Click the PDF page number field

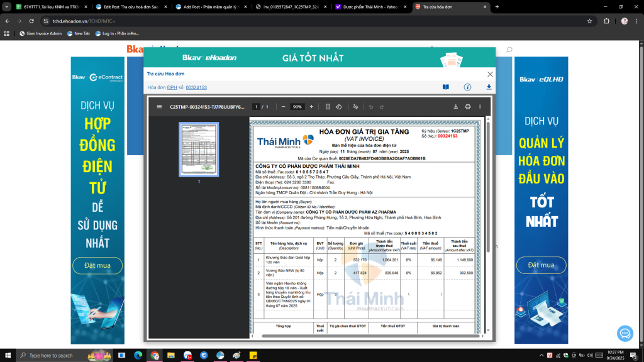pos(256,107)
